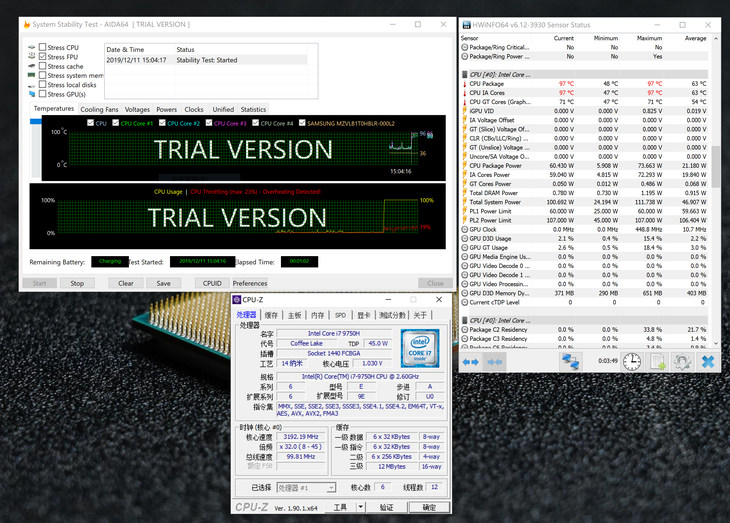Click CPU-Z window title icon
Viewport: 730px width, 523px height.
(237, 299)
